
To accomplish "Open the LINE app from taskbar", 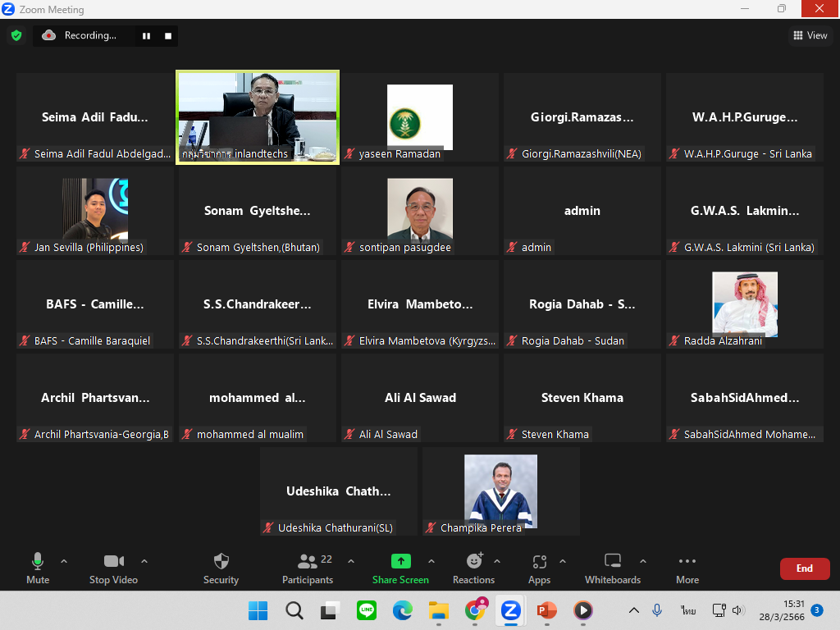I will click(x=367, y=610).
